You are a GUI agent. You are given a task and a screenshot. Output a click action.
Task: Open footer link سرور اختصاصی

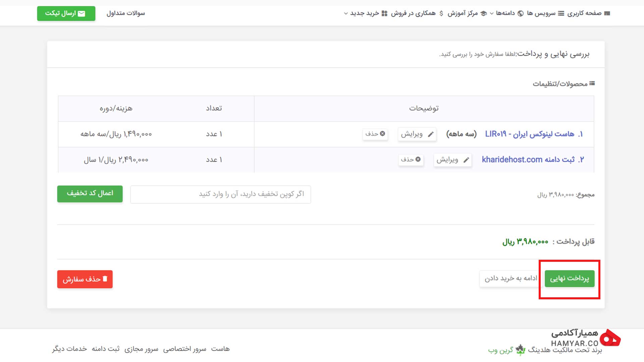click(x=185, y=349)
